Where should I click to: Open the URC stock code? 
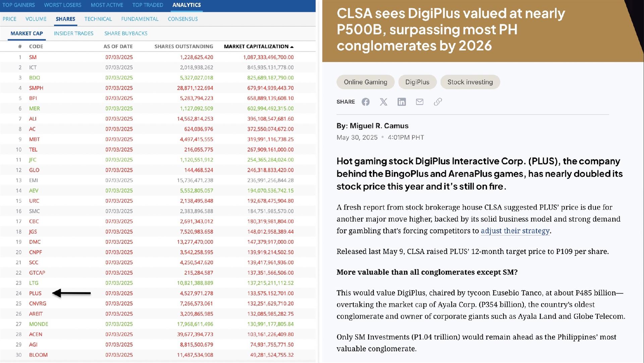click(x=34, y=201)
